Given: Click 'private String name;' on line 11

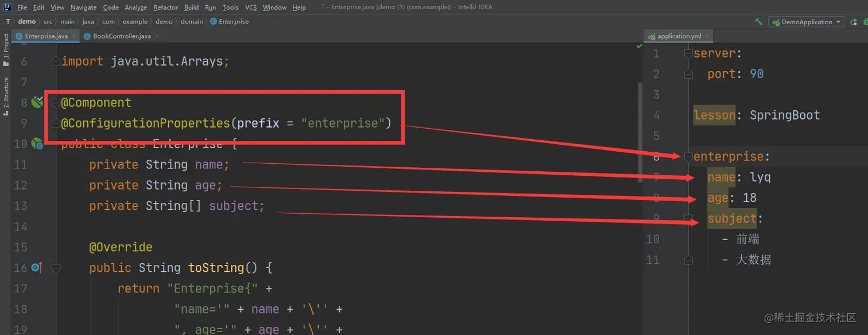Looking at the screenshot, I should point(159,165).
